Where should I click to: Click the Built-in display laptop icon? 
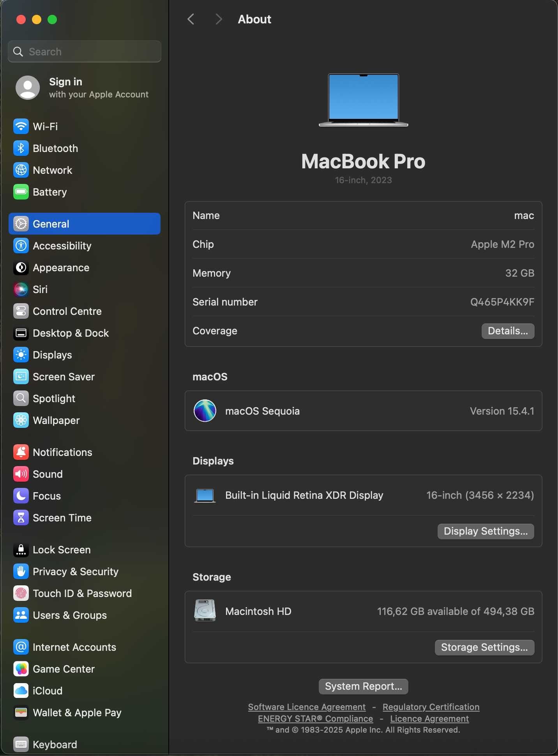click(x=205, y=496)
